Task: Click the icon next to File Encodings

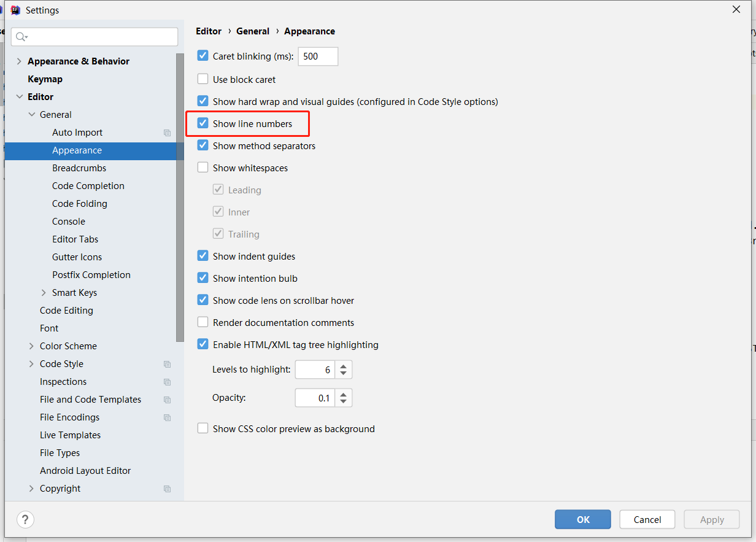Action: click(167, 417)
